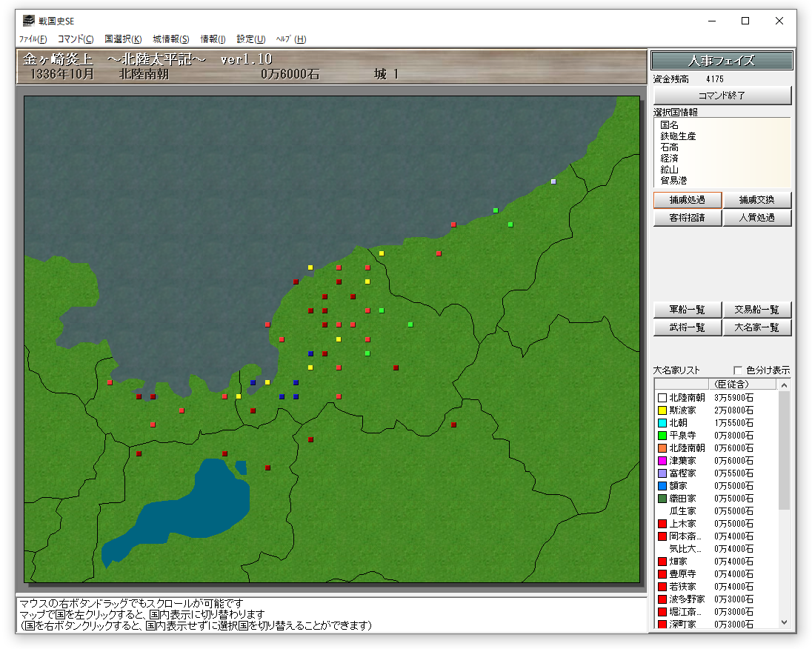Open the ファイル(F) menu
The image size is (812, 649).
33,39
